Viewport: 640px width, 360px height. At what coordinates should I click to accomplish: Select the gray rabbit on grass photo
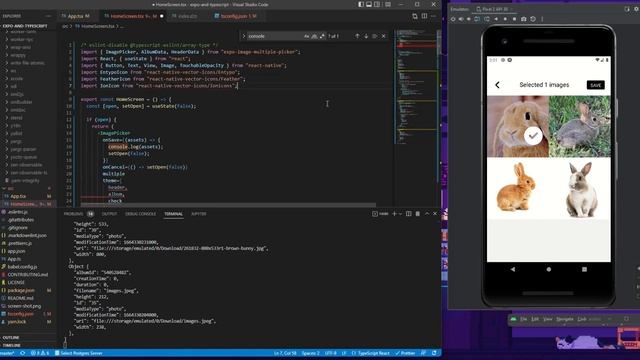click(580, 127)
